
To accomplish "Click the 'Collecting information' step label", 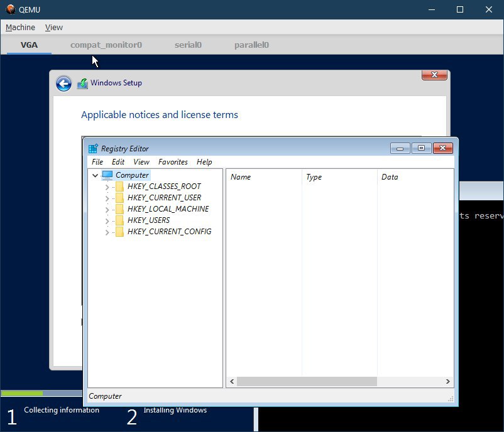I will pos(62,410).
